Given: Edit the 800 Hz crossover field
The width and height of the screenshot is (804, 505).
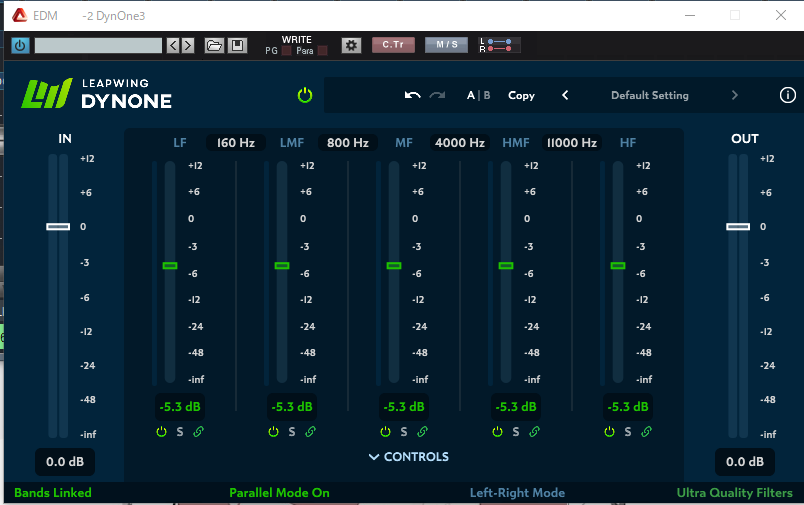Looking at the screenshot, I should pyautogui.click(x=348, y=143).
